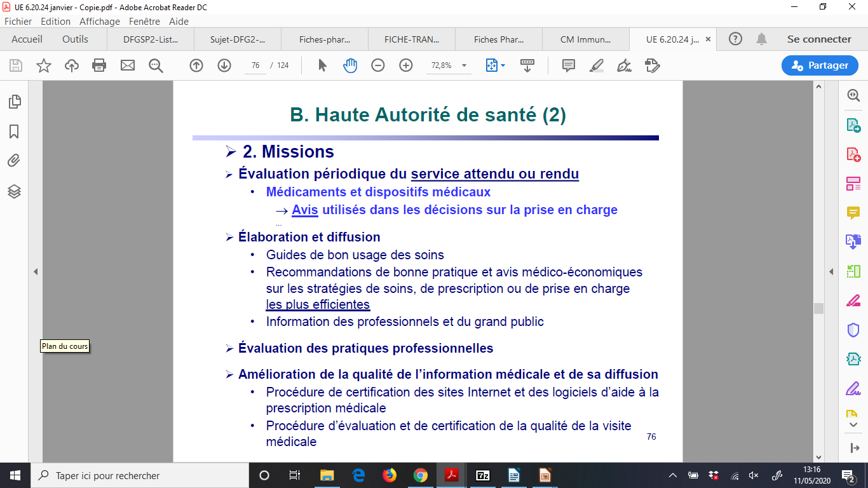Open the Add comment tool
This screenshot has height=488, width=868.
point(569,65)
